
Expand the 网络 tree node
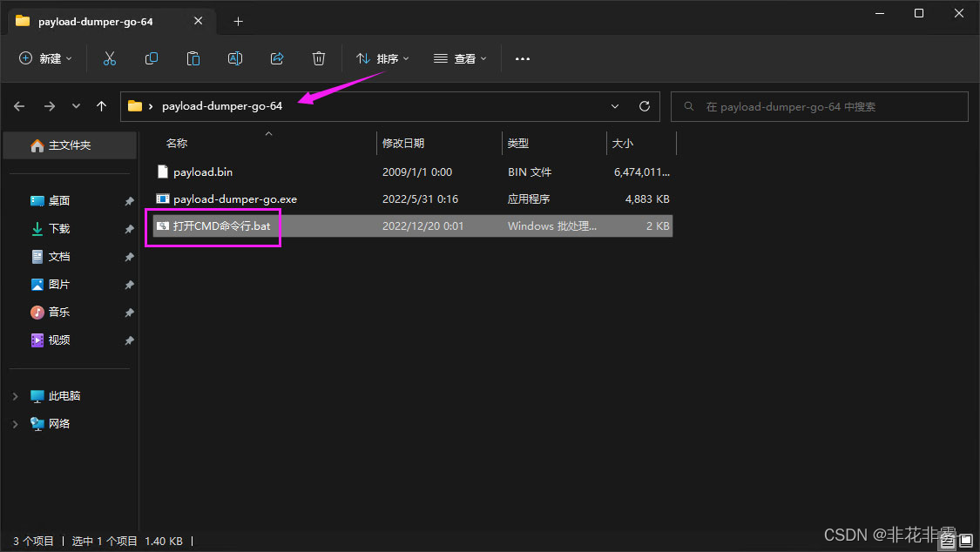[x=16, y=424]
